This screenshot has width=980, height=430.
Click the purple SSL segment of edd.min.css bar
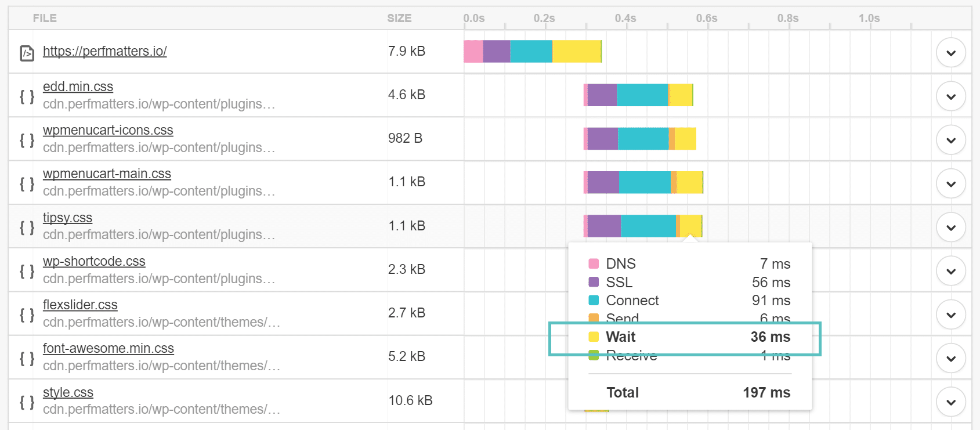tap(602, 95)
